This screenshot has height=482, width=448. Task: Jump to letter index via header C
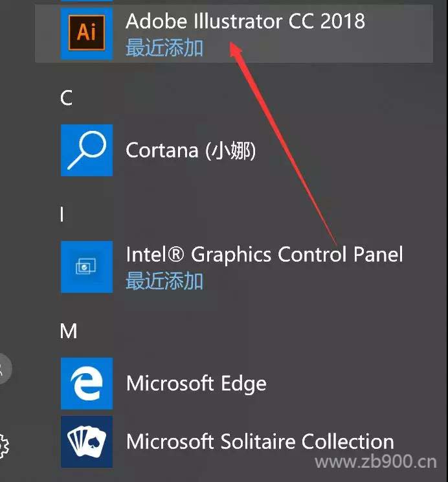point(66,98)
